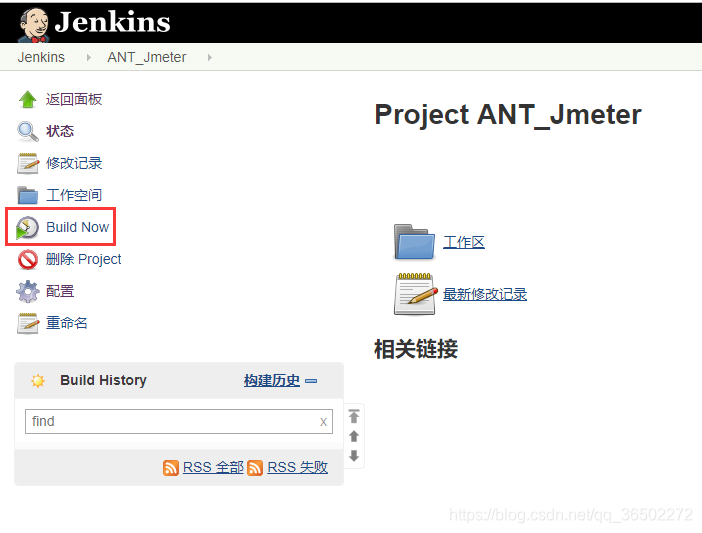Screen dimensions: 702x533
Task: Collapse Build History with the minus icon
Action: [311, 381]
